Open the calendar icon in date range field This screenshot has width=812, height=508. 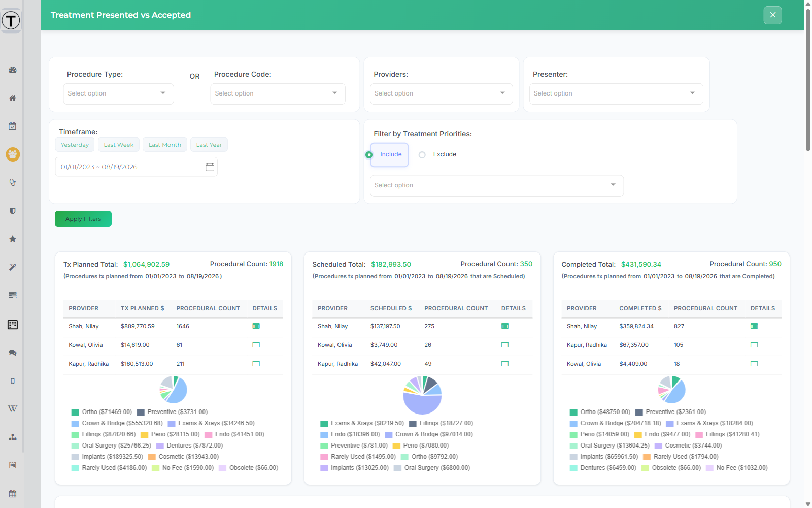click(x=210, y=167)
